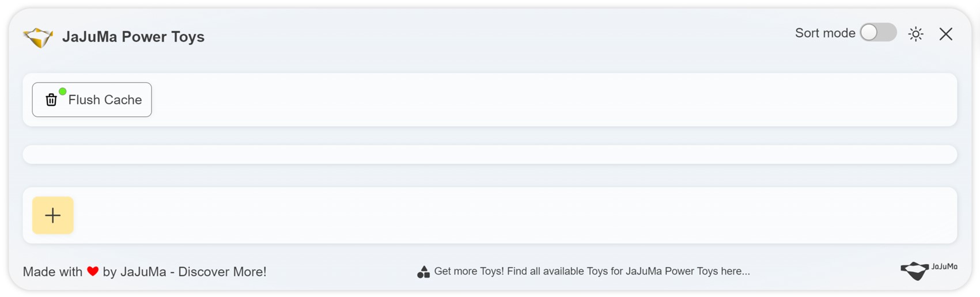Click the Sort mode label text
Viewport: 980px width, 297px height.
824,33
